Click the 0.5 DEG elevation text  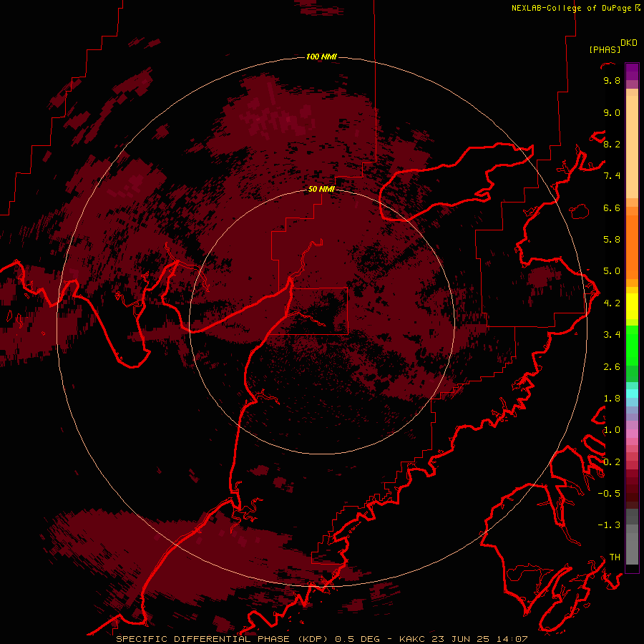point(357,639)
